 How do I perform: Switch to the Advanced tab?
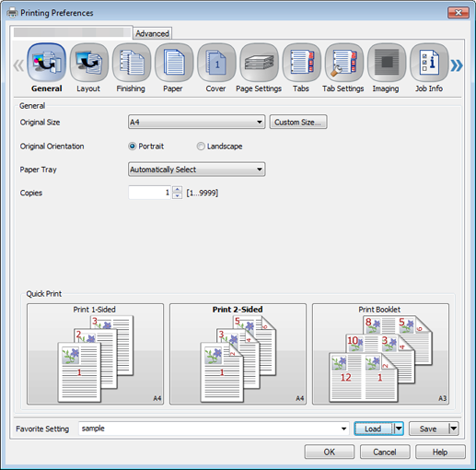pos(152,33)
